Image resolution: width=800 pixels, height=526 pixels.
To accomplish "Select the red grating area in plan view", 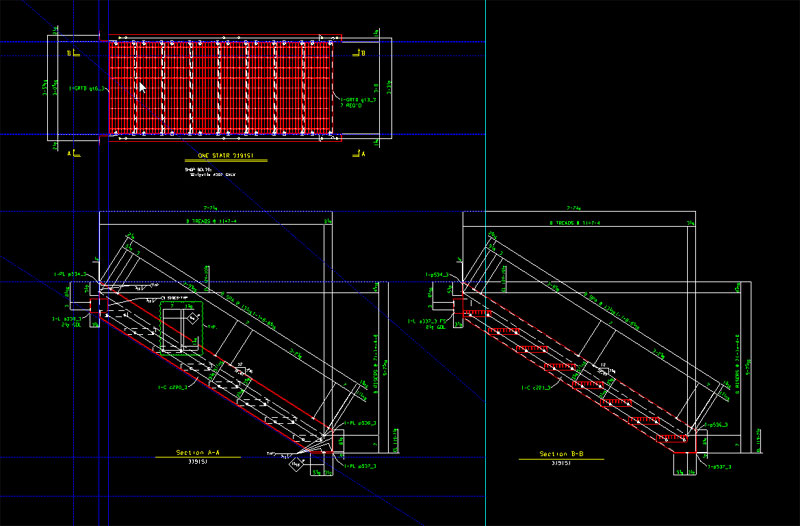I will pyautogui.click(x=225, y=88).
